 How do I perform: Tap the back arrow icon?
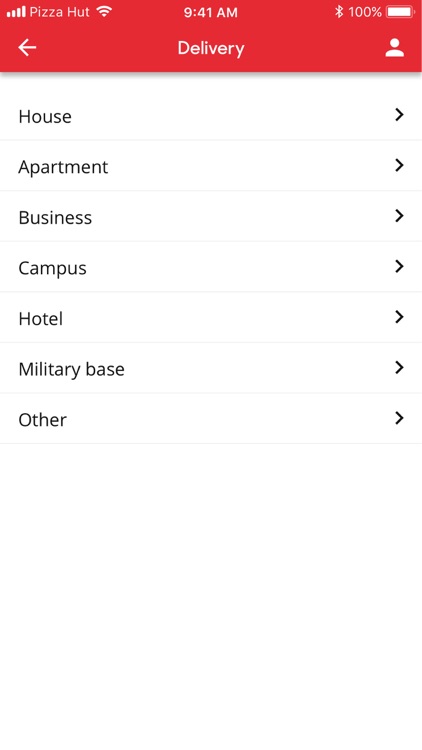click(27, 47)
